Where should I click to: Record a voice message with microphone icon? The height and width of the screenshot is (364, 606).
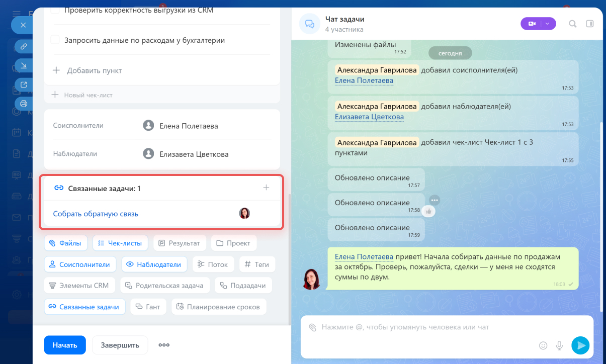point(559,345)
